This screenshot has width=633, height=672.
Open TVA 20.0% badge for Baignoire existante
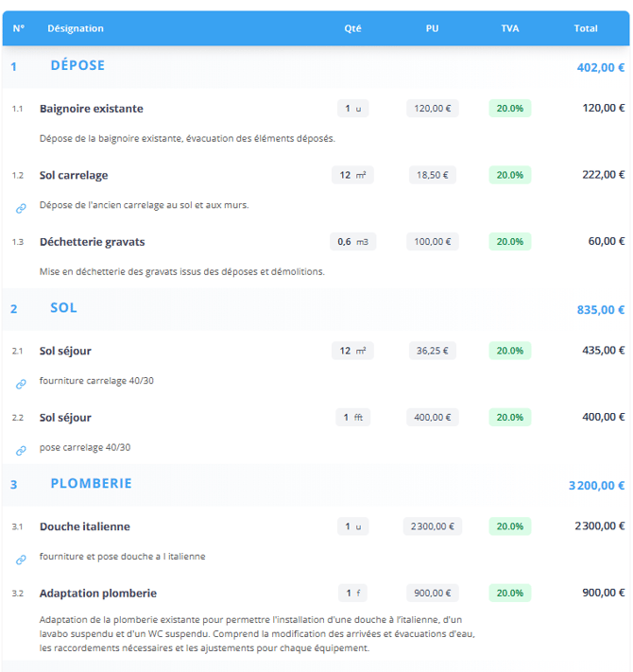pos(509,109)
